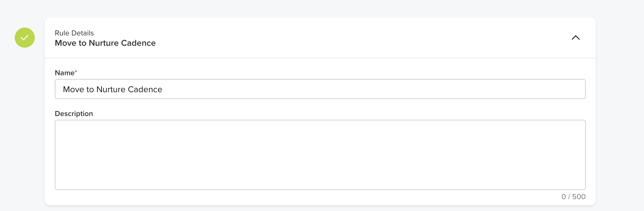Viewport: 644px width, 211px height.
Task: Click the Description field label
Action: click(74, 113)
